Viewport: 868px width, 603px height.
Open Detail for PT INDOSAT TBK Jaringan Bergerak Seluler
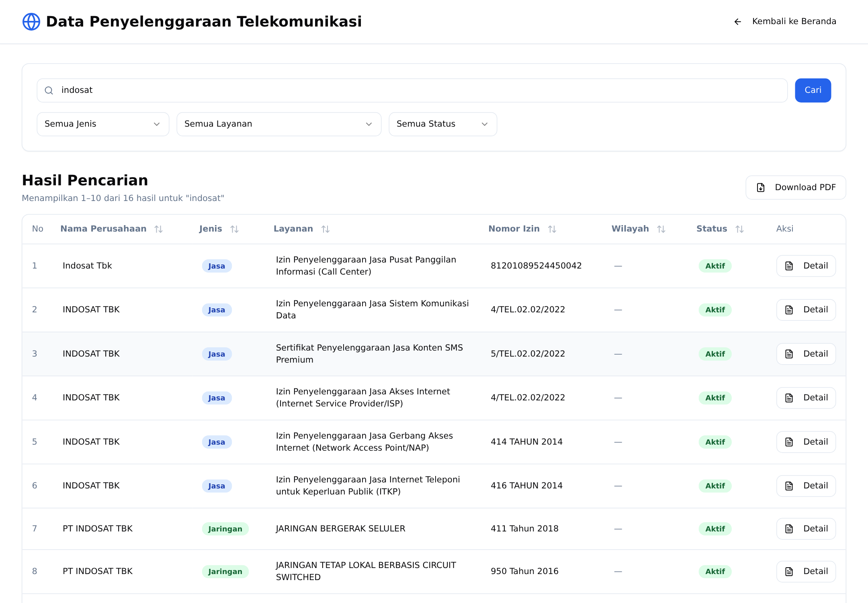(806, 529)
